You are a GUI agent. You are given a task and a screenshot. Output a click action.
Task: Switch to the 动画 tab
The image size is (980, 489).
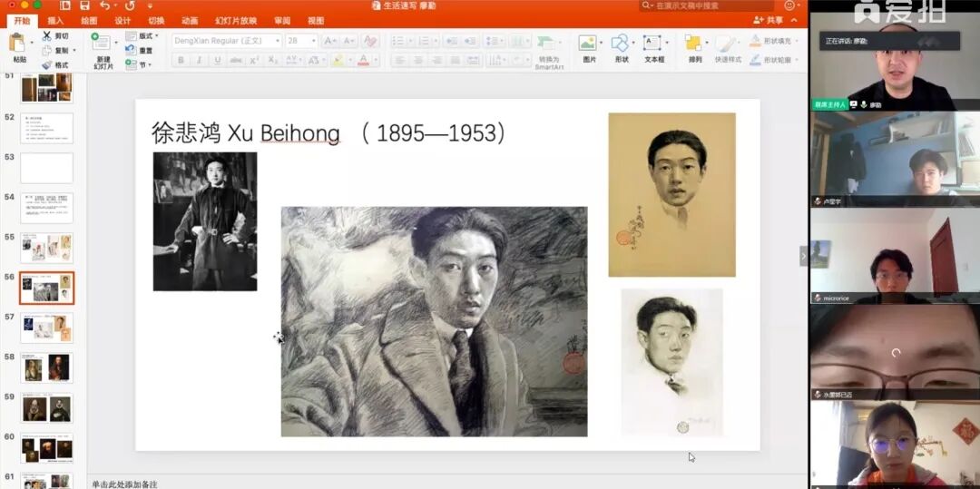pyautogui.click(x=190, y=21)
